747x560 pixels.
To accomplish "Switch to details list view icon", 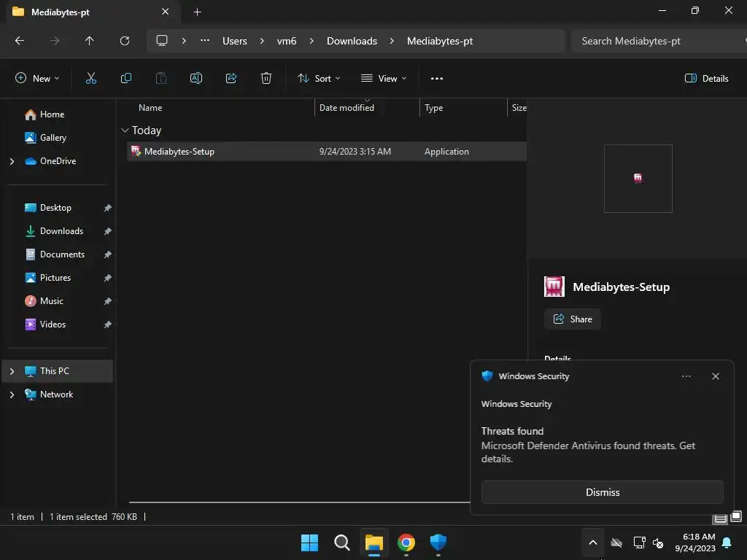I will click(x=720, y=518).
